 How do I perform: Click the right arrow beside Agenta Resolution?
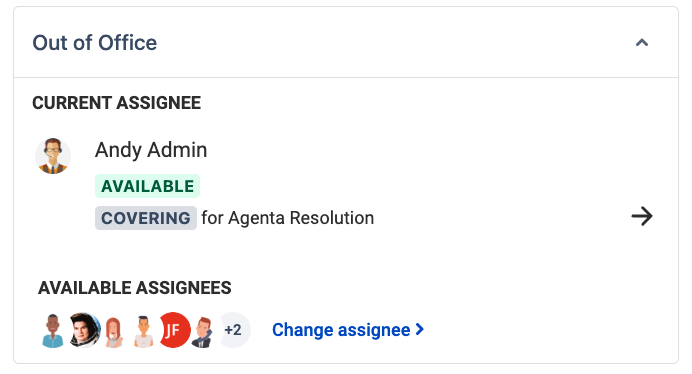click(x=642, y=216)
